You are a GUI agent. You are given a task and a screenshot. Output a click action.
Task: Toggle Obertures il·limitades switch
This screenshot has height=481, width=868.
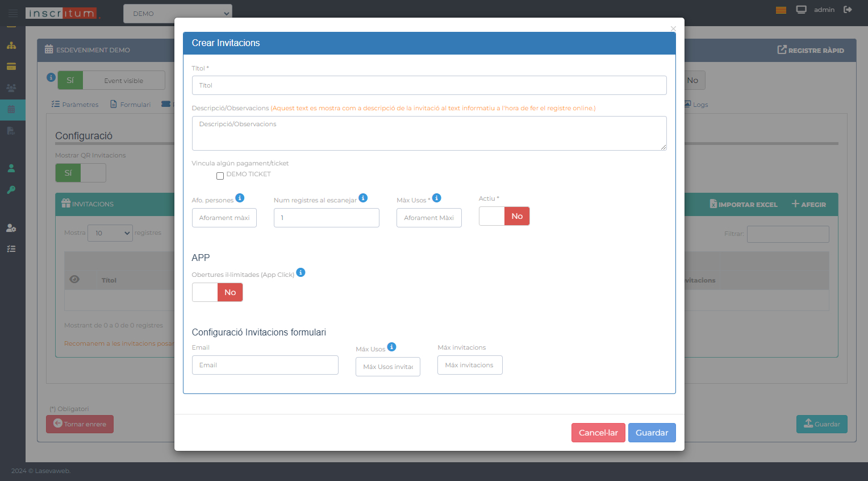coord(217,292)
